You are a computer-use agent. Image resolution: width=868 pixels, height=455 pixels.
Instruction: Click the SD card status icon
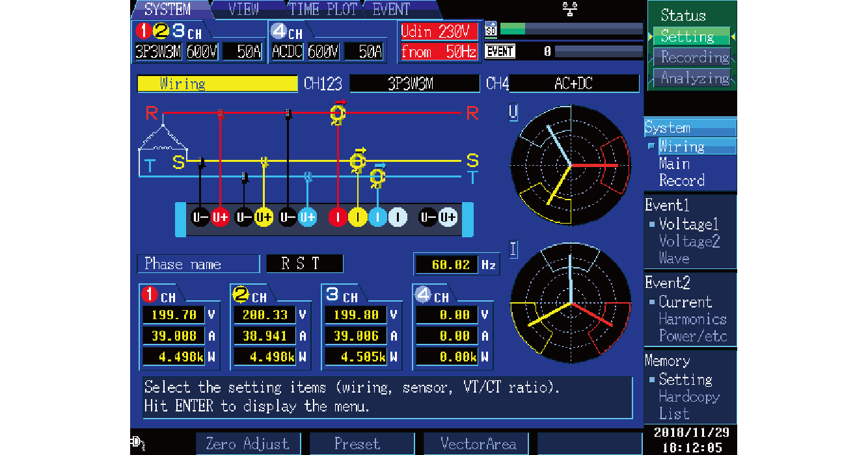click(x=491, y=29)
